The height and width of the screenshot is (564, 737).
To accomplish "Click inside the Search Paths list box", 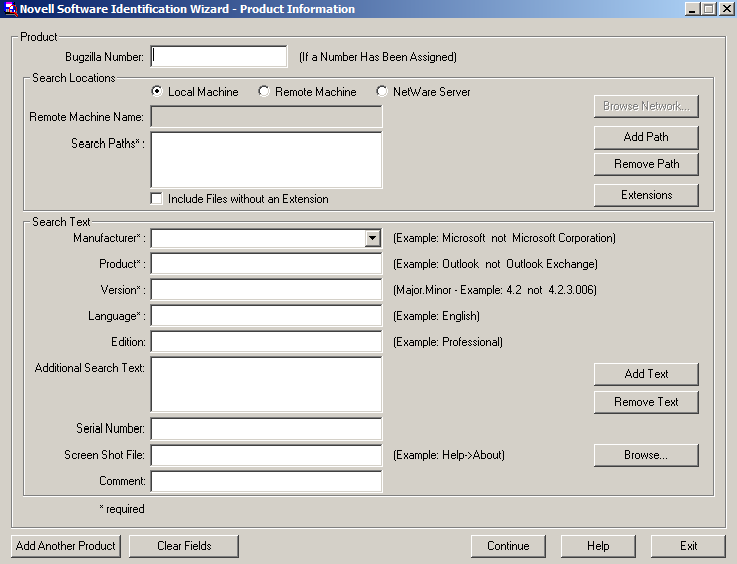I will pos(267,160).
